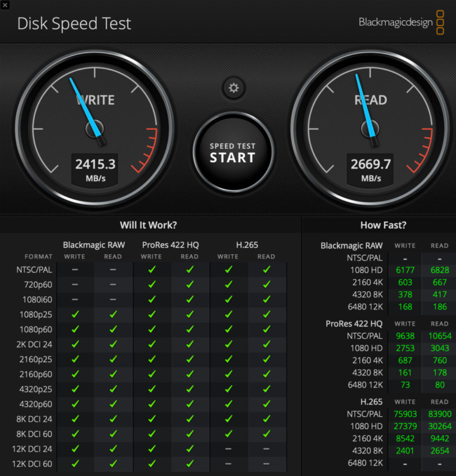456x476 pixels.
Task: Click Blackmagic RAW header in How Fast
Action: [352, 245]
